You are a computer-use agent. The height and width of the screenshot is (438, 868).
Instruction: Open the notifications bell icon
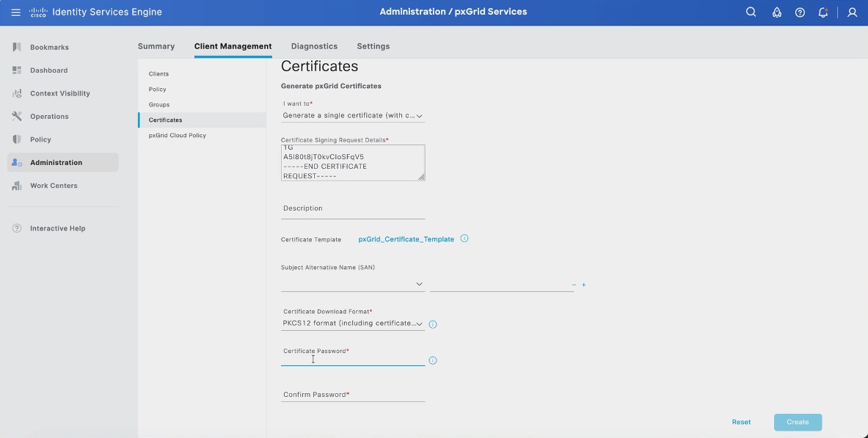(x=823, y=12)
